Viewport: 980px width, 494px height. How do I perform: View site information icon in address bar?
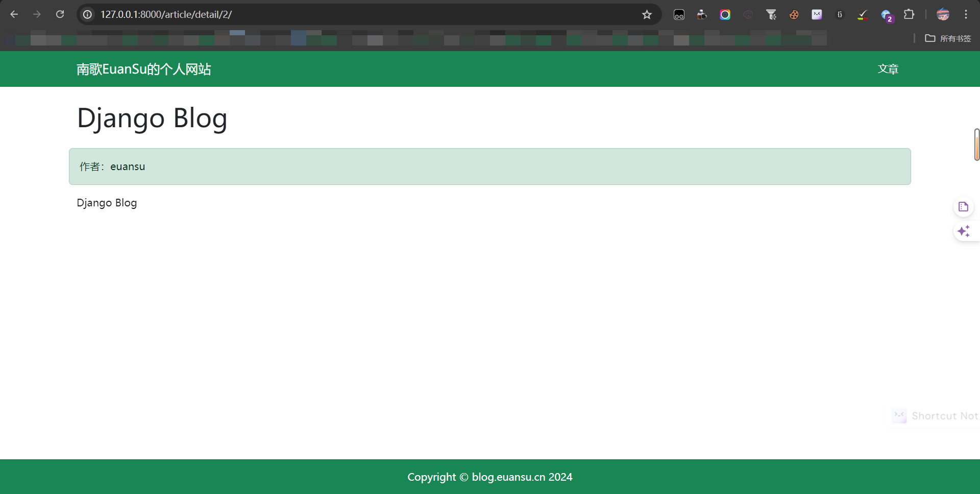tap(88, 14)
